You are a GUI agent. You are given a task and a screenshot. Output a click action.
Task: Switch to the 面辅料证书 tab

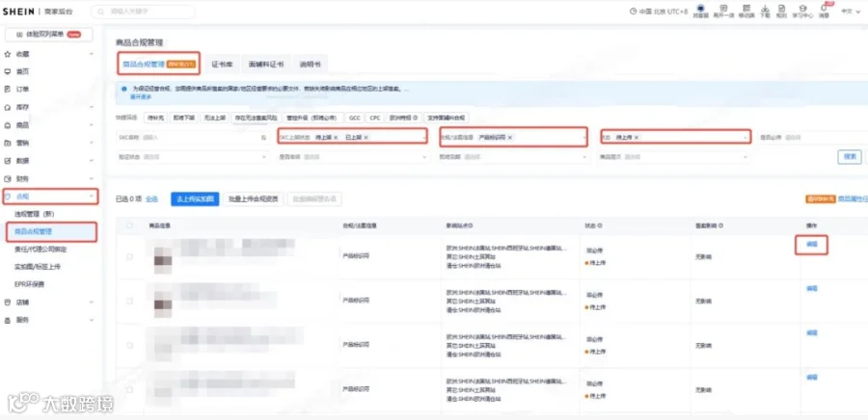[x=266, y=65]
